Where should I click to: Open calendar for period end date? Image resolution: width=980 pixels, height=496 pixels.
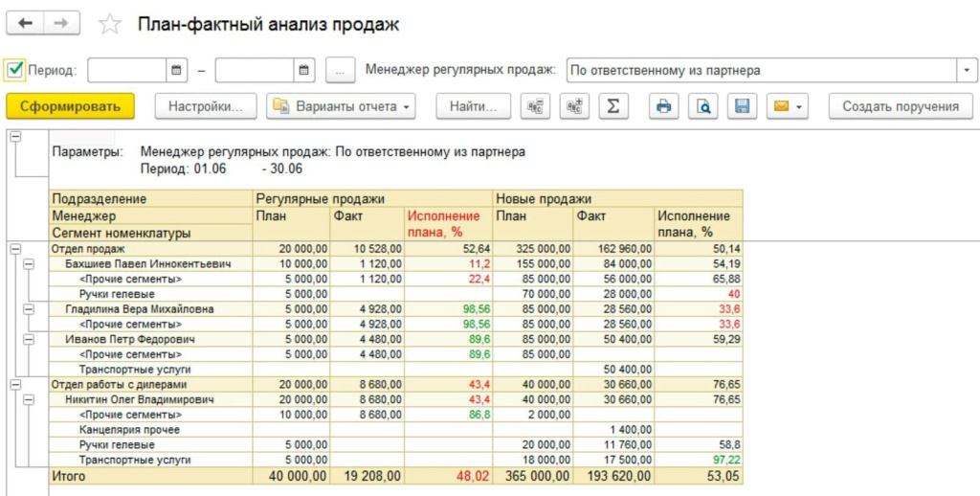(303, 70)
